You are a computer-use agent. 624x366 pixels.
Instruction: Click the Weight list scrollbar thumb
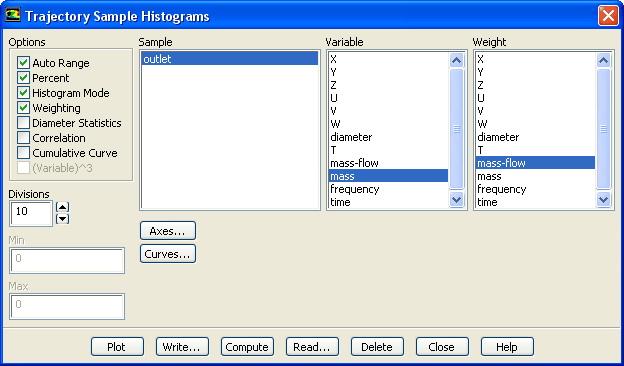click(x=604, y=129)
